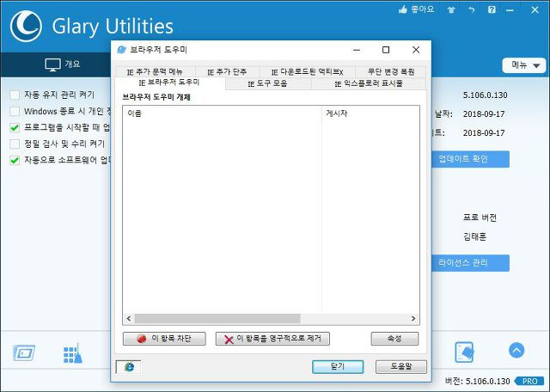Click the 속성 properties button
Image resolution: width=550 pixels, height=392 pixels.
[x=394, y=339]
